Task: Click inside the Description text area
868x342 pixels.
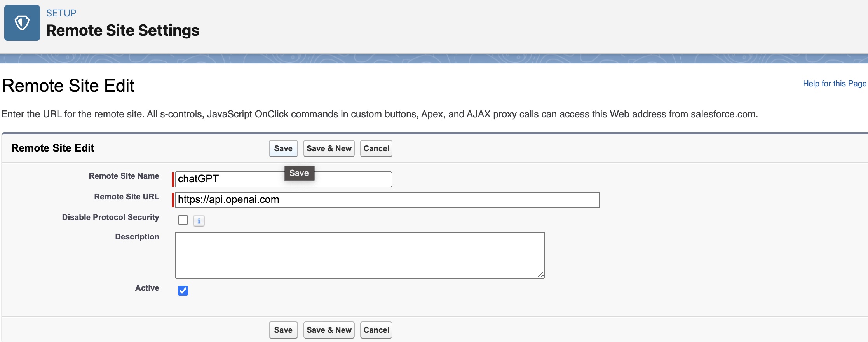Action: [360, 255]
